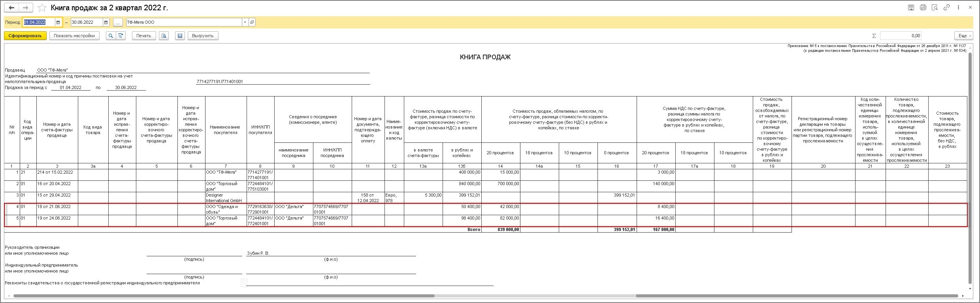Click cell '19 от 24.06.2022'
980x303 pixels.
click(57, 221)
